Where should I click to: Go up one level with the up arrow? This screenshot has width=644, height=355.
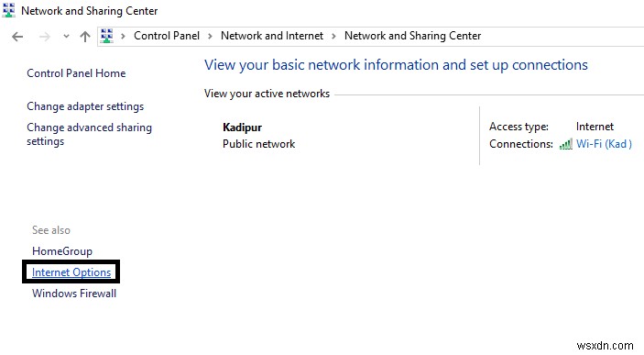click(x=85, y=37)
